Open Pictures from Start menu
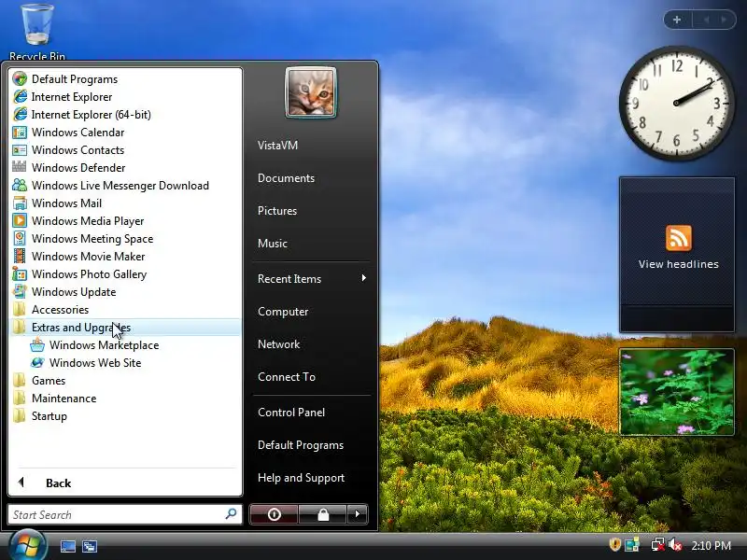This screenshot has height=560, width=747. tap(277, 211)
